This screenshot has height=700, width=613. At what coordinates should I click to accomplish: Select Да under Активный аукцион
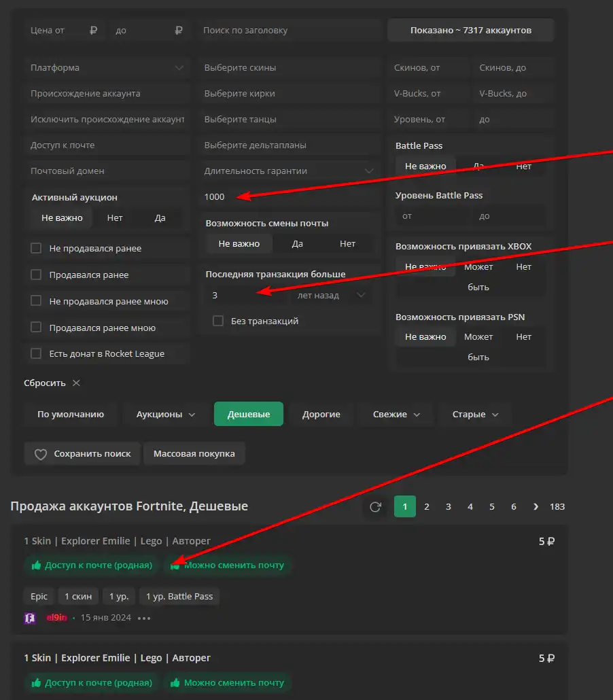click(160, 218)
